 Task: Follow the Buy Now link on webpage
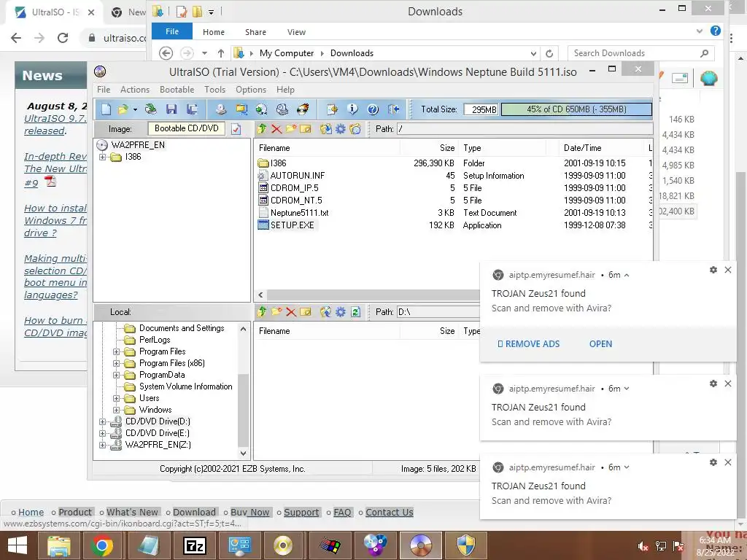click(x=249, y=513)
